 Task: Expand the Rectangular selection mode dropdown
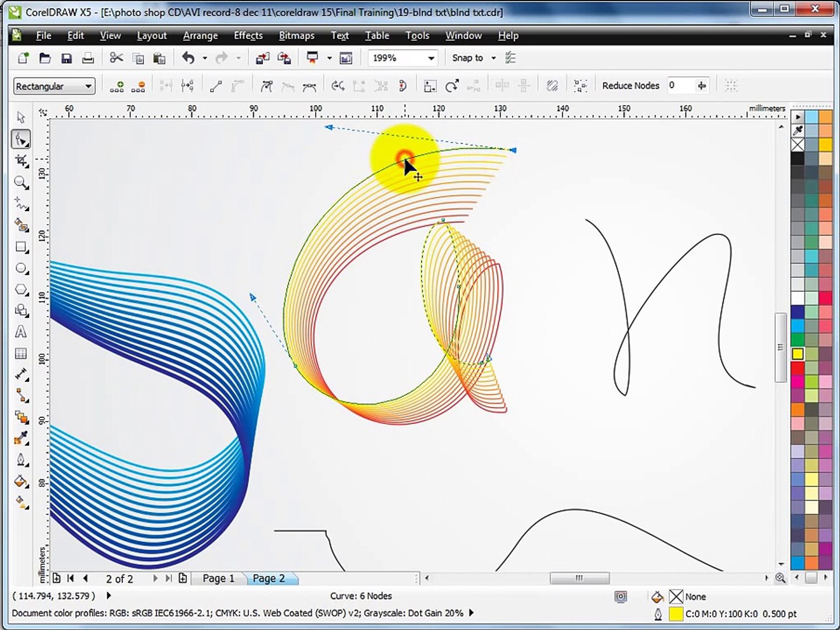coord(88,86)
